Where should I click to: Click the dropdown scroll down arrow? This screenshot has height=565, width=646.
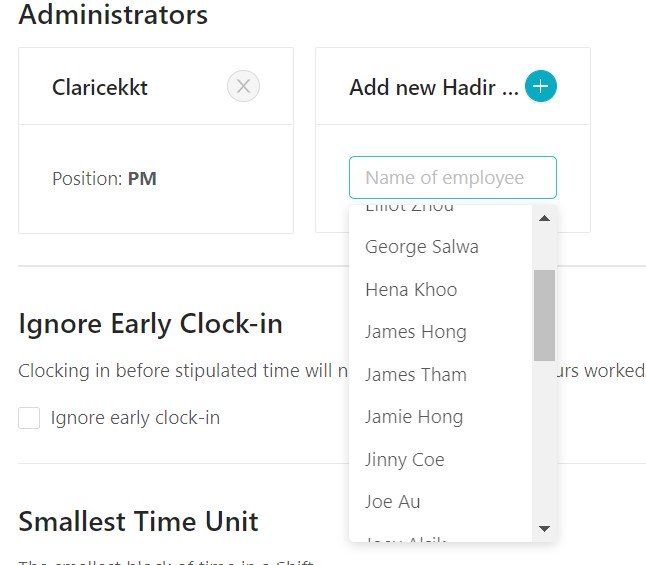[544, 529]
